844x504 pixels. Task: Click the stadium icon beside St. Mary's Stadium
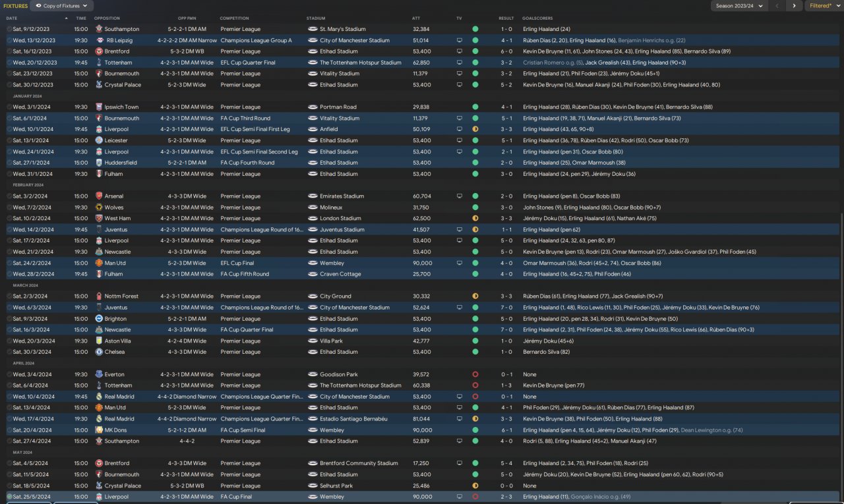click(x=313, y=29)
